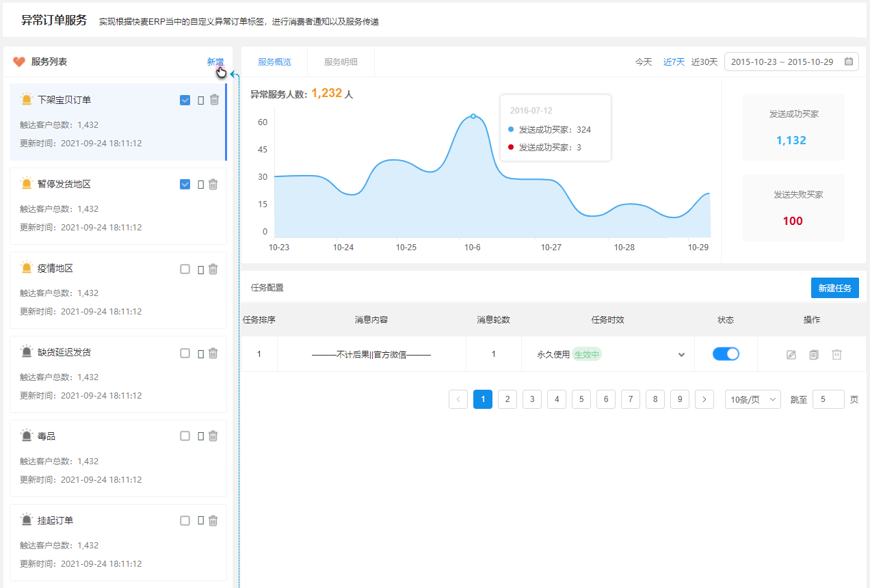Open the 2015-10-23 ~ 2015-10-29 date picker
870x588 pixels.
791,62
